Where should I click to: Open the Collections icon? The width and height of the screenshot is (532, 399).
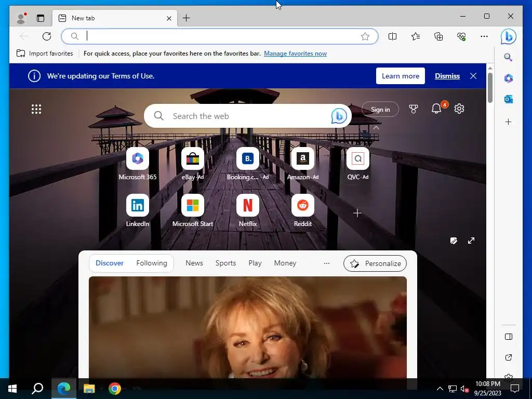[438, 36]
